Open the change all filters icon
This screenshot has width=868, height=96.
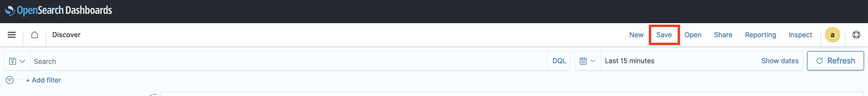[10, 80]
